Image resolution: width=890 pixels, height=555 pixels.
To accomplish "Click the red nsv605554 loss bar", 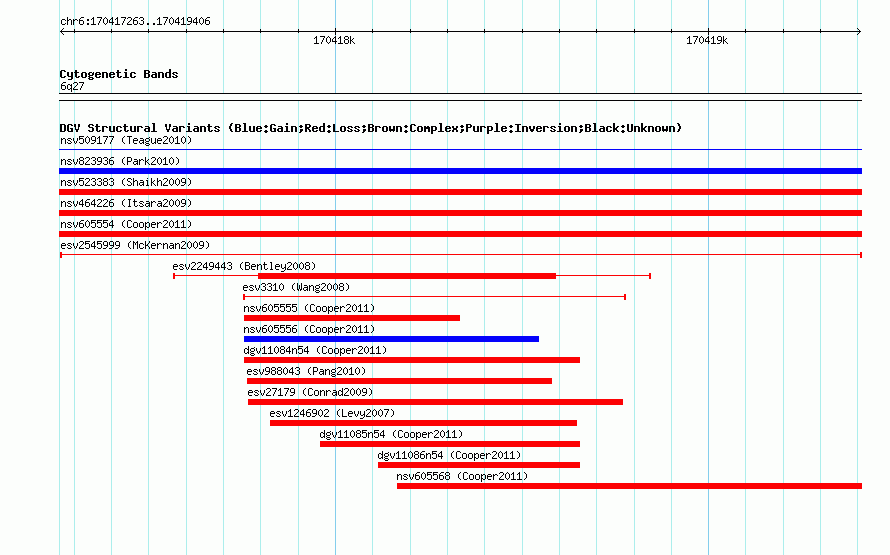I will point(460,234).
